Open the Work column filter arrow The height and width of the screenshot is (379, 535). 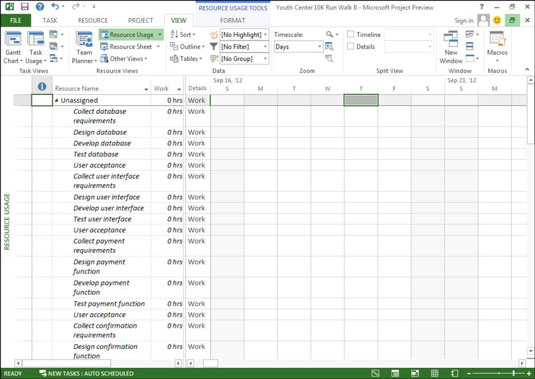tap(179, 89)
